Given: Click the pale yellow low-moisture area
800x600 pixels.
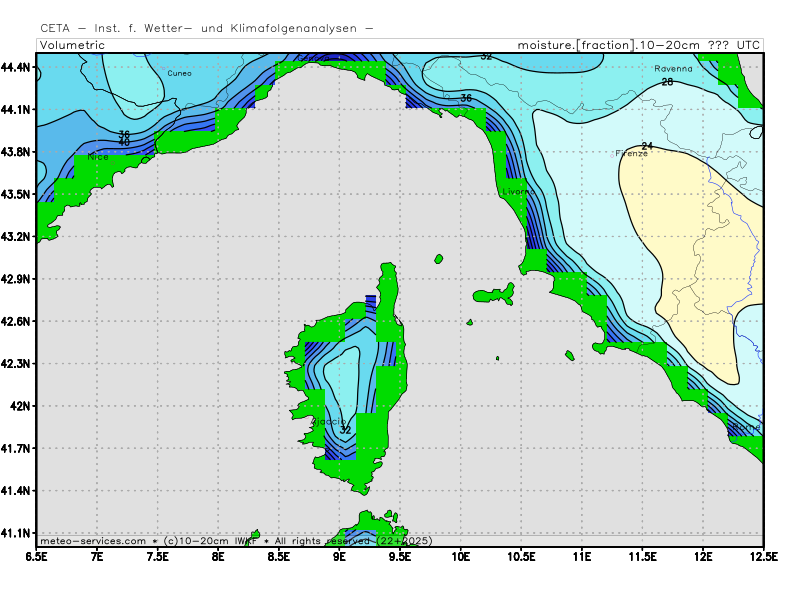Looking at the screenshot, I should pos(690,230).
